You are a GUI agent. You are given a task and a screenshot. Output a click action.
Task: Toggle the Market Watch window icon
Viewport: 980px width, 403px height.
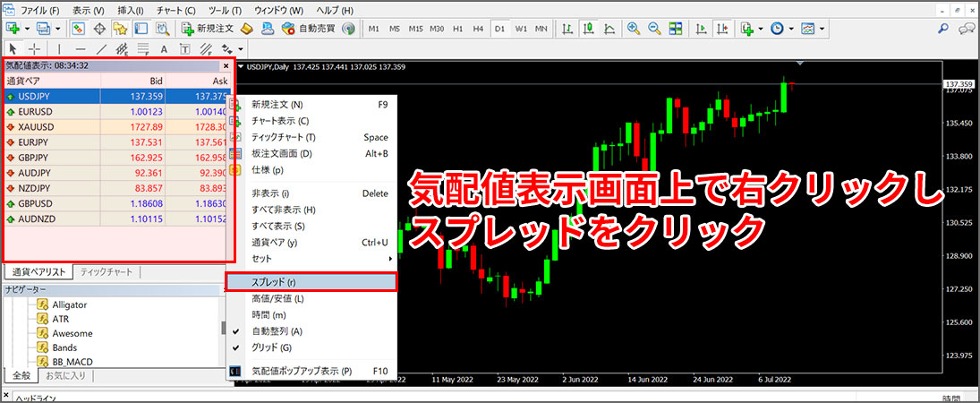(x=79, y=28)
